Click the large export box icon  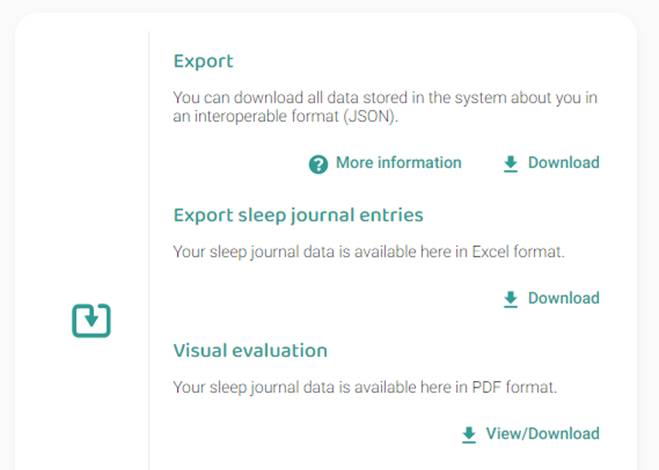pos(91,320)
